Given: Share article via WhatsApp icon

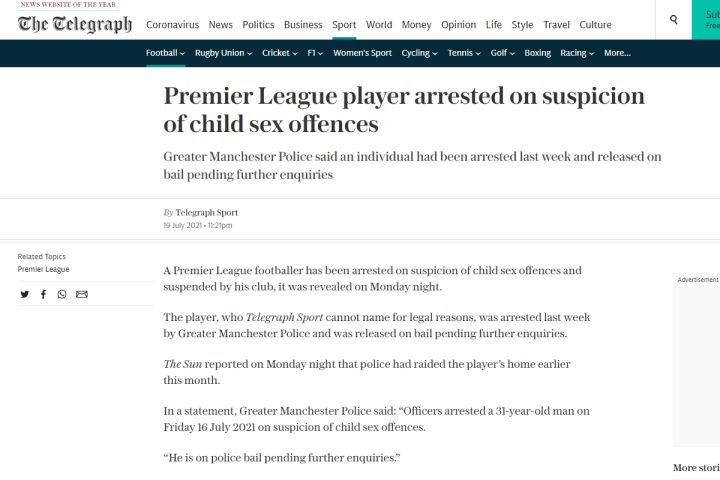Looking at the screenshot, I should coord(62,294).
